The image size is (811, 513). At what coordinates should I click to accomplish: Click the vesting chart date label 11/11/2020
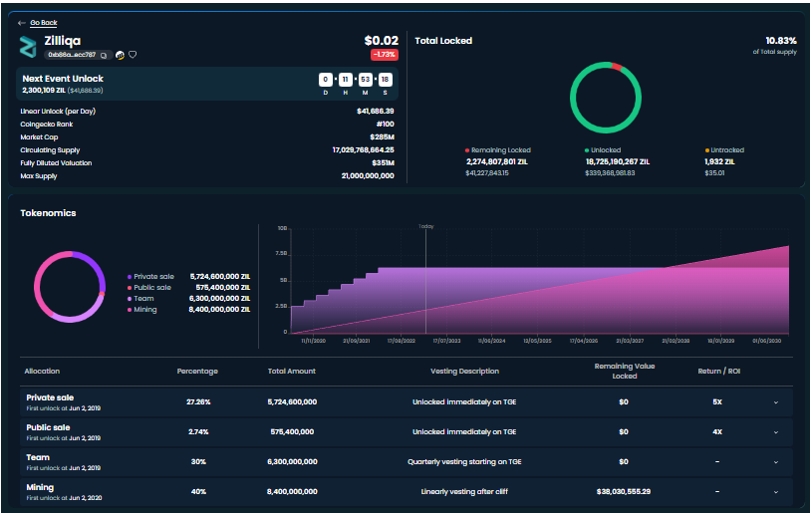[x=313, y=341]
